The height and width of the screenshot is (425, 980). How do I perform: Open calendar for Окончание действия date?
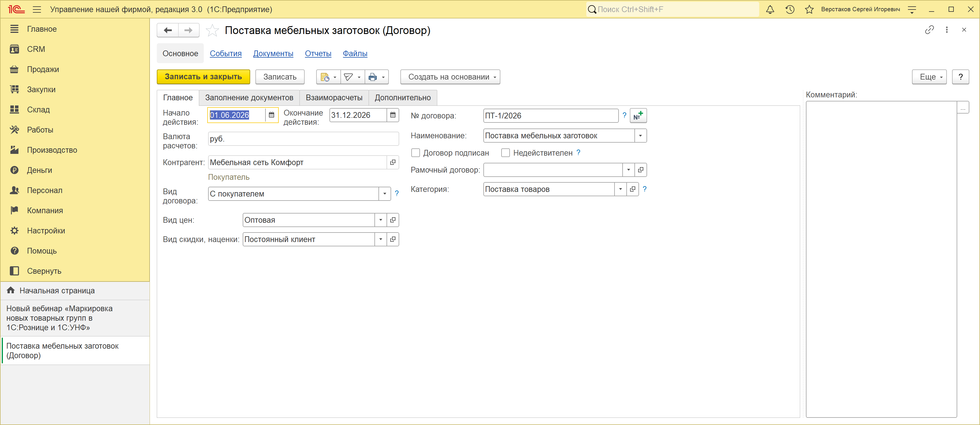(393, 115)
